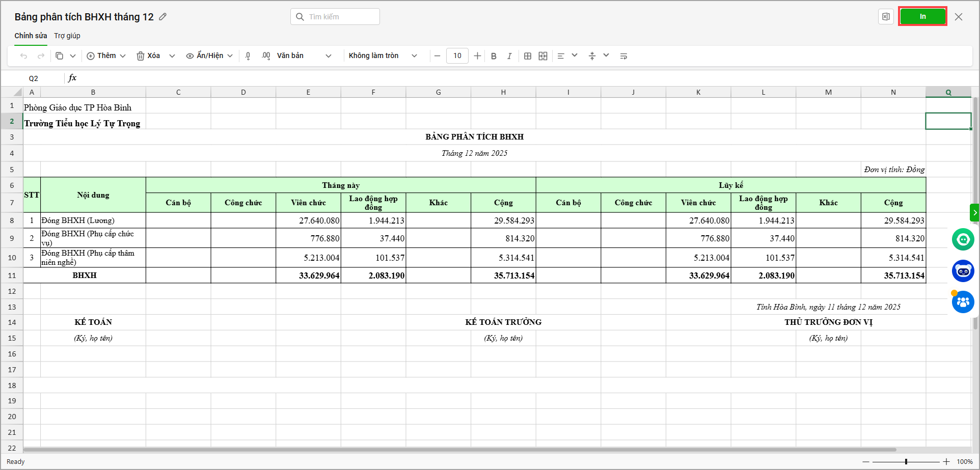This screenshot has width=980, height=470.
Task: Click the cell borders icon
Action: click(x=528, y=56)
